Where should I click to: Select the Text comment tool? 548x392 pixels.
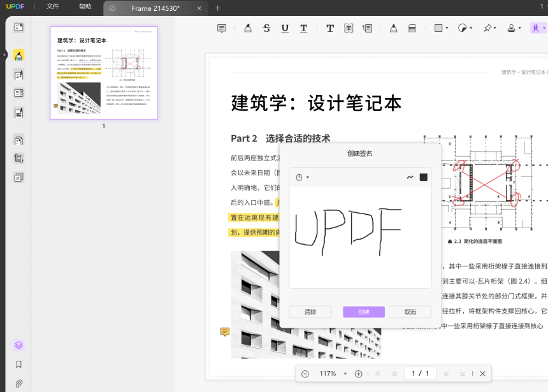pyautogui.click(x=330, y=28)
